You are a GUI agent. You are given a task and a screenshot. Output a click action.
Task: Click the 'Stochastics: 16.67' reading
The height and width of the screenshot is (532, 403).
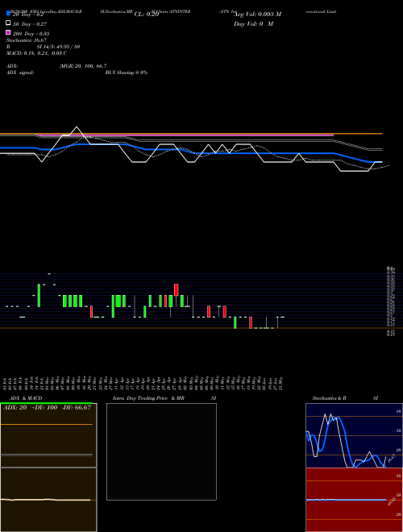coord(26,40)
